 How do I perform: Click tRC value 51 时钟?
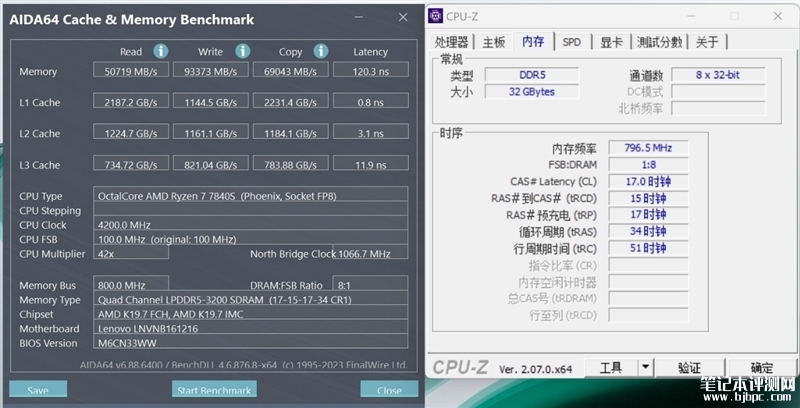(x=648, y=248)
